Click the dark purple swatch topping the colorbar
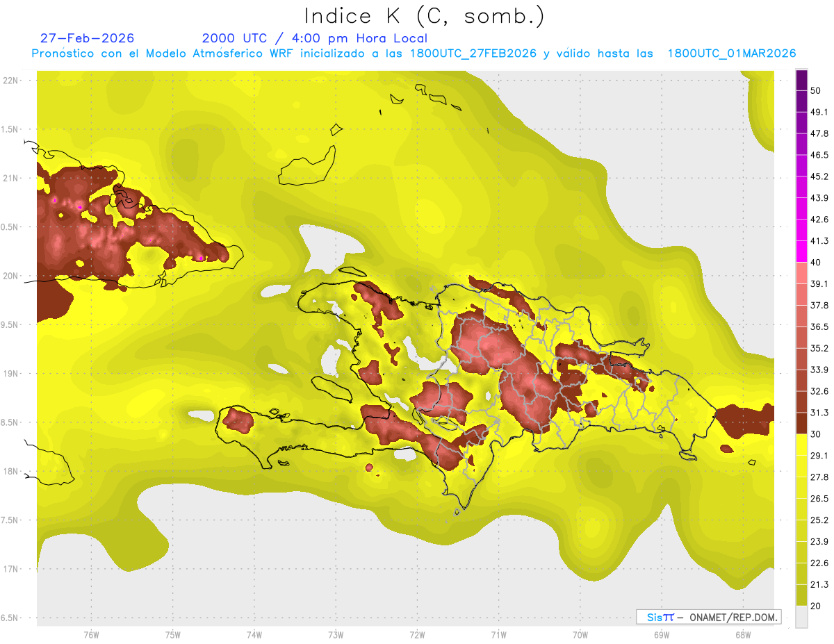Screen dimensions: 834x644 tap(801, 80)
